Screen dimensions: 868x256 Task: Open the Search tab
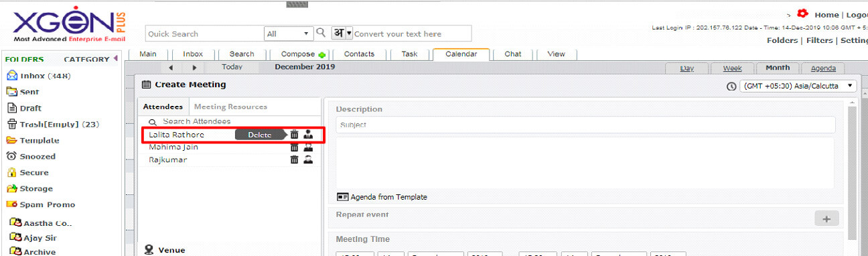[x=242, y=54]
